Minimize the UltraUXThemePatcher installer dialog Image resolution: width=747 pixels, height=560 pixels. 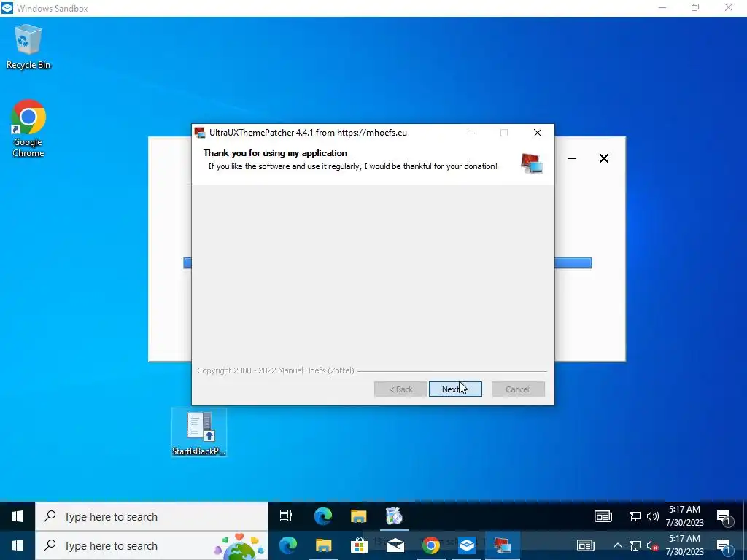pos(471,133)
